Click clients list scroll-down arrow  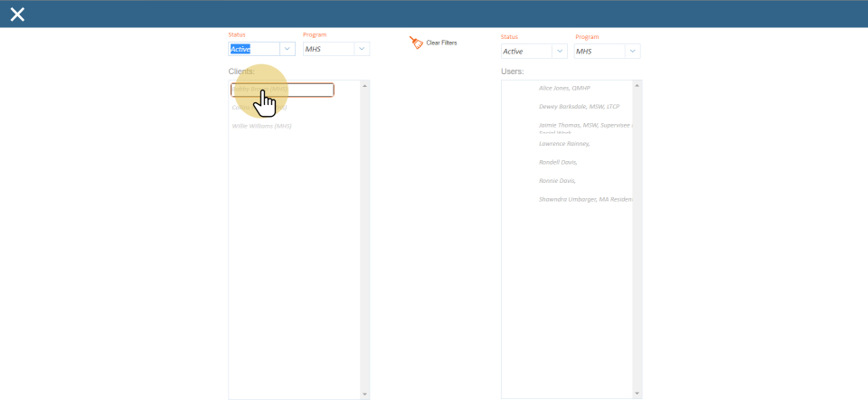[364, 394]
